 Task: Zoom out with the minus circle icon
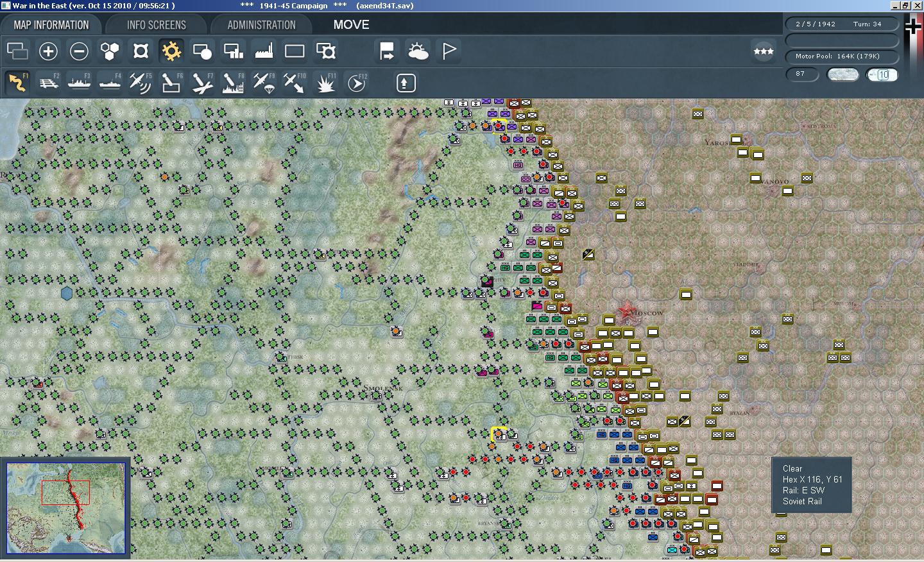click(79, 51)
